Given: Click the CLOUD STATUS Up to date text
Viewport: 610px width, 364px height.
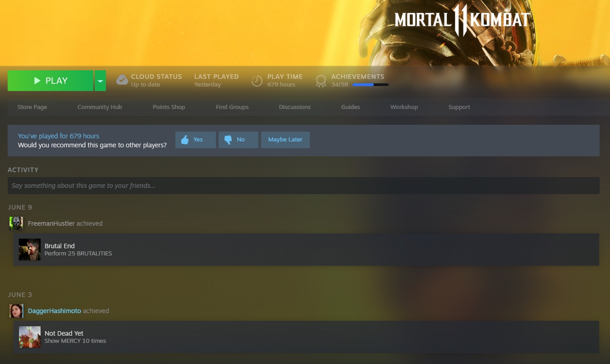Looking at the screenshot, I should tap(156, 81).
